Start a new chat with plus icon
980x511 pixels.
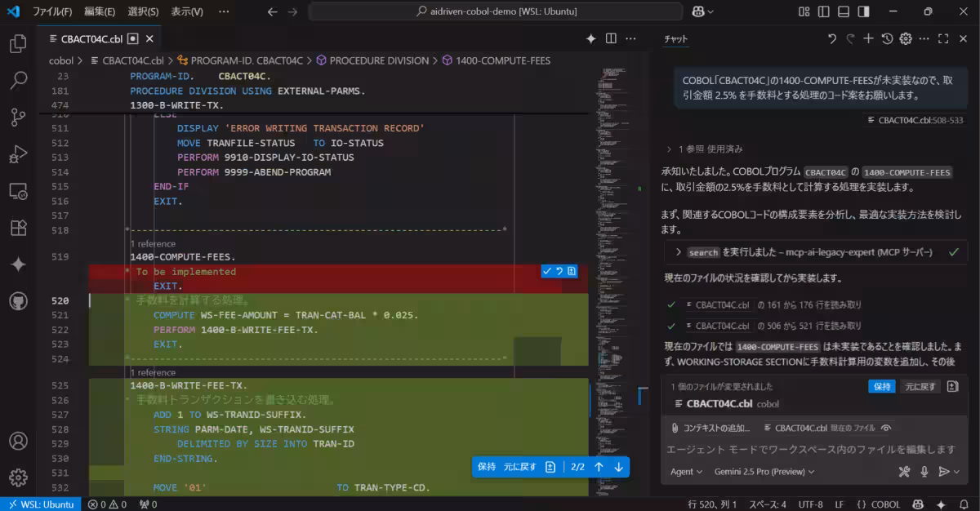[868, 39]
